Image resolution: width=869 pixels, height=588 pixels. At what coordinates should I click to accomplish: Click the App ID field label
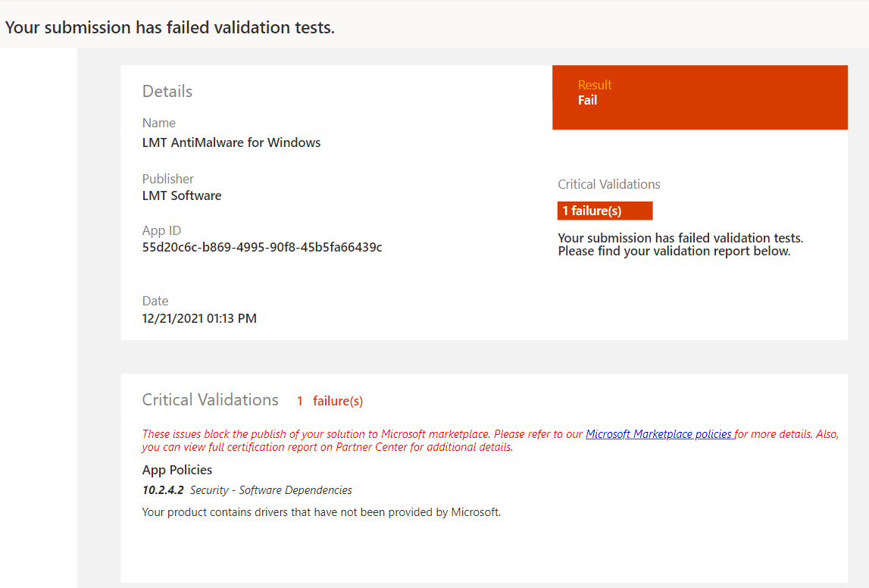161,230
